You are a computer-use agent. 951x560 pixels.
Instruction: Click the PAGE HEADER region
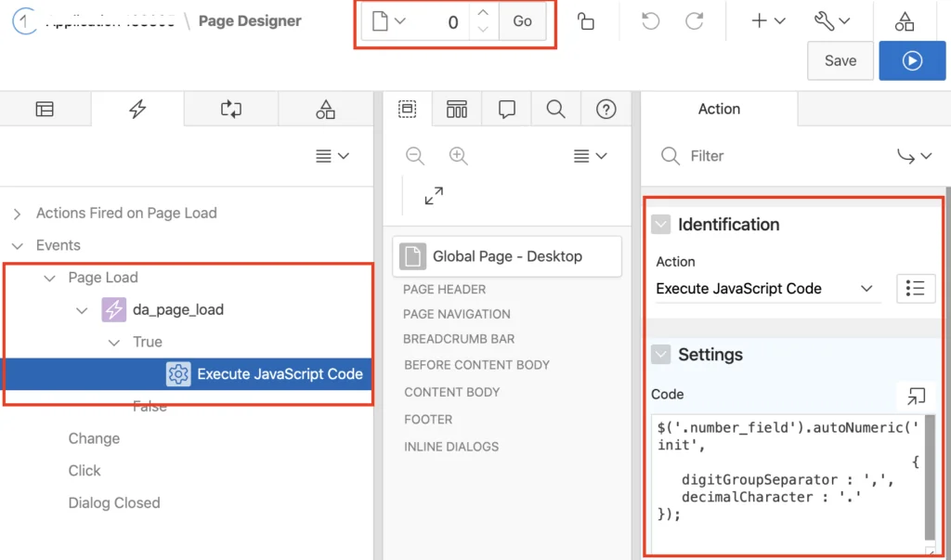(x=445, y=290)
